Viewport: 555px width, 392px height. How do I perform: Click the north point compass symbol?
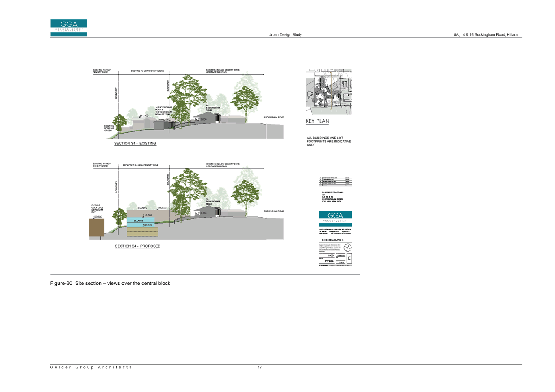click(x=348, y=247)
